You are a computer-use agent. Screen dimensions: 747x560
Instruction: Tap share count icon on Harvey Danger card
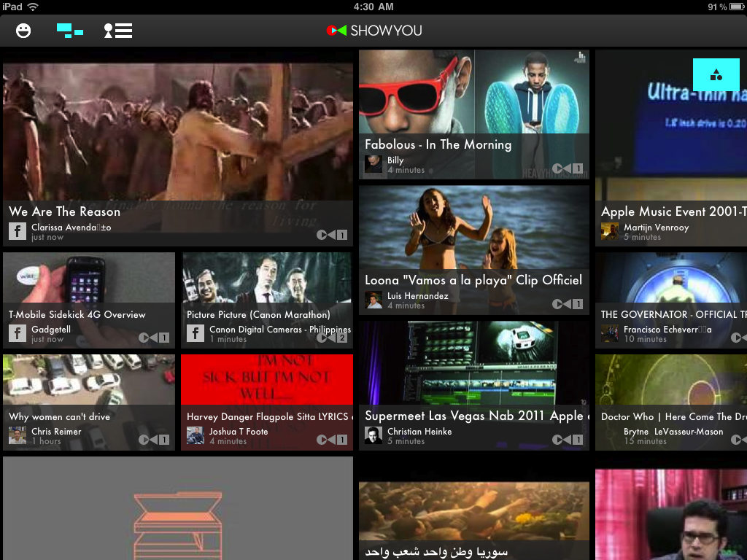point(332,440)
